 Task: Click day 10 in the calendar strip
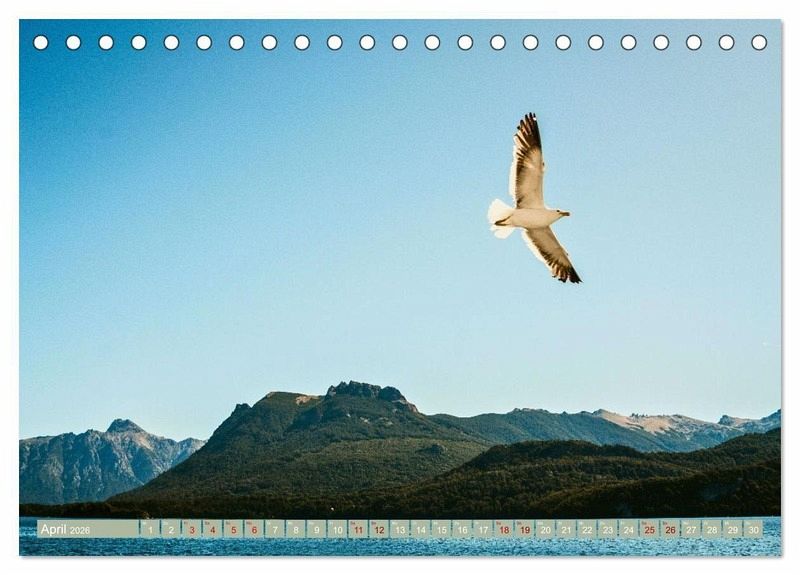[337, 529]
